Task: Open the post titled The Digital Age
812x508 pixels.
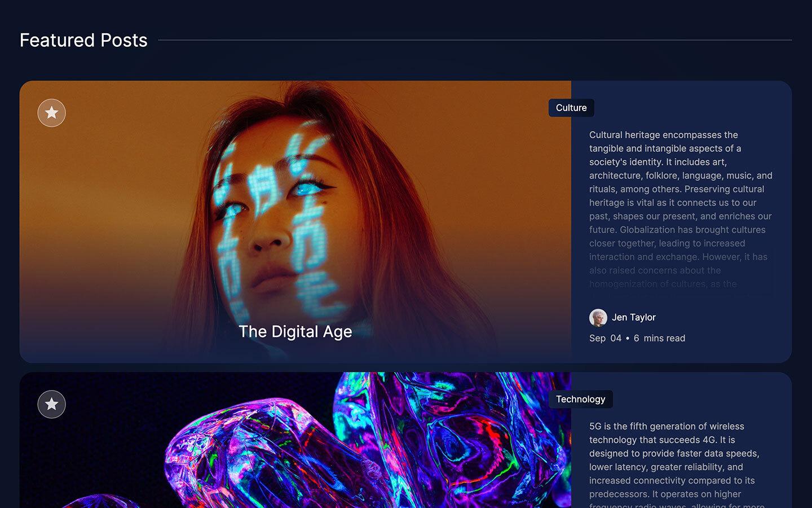Action: pos(295,332)
